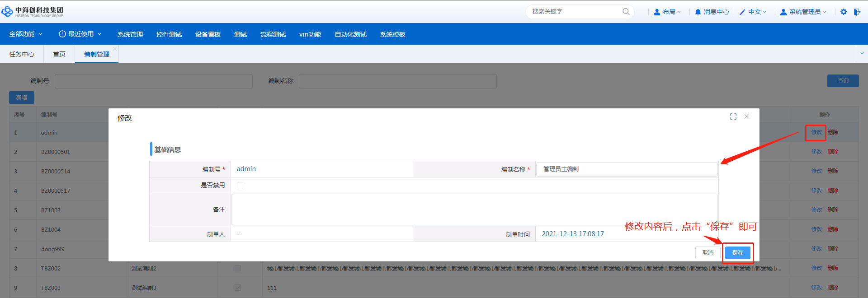Click the search magnifier icon
This screenshot has height=298, width=868.
pos(626,12)
